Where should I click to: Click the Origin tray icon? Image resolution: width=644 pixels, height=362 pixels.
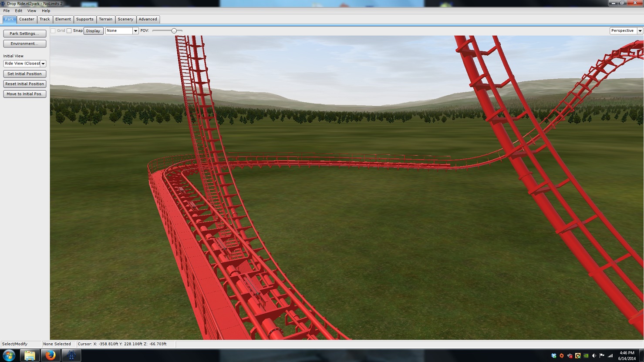point(562,355)
